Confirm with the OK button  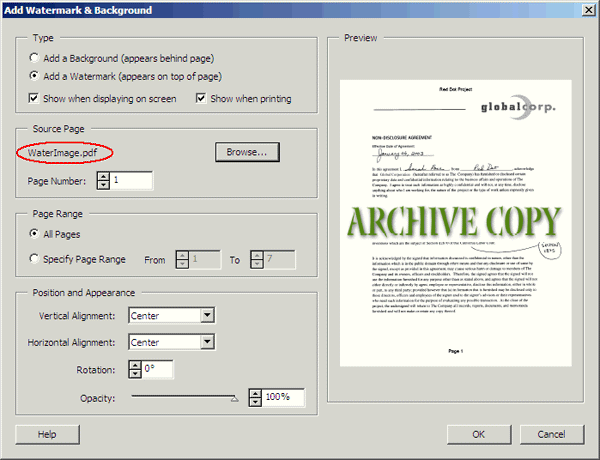pos(479,435)
